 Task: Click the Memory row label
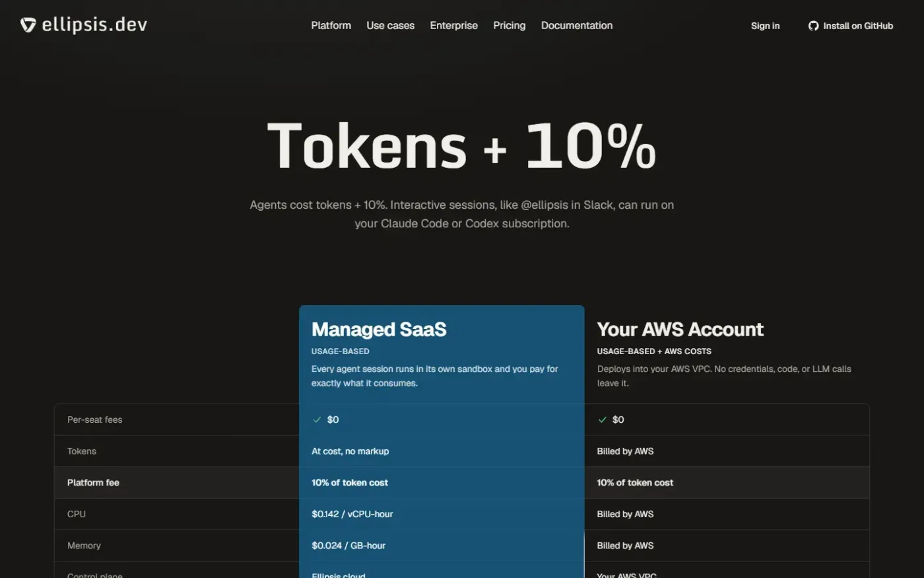84,546
